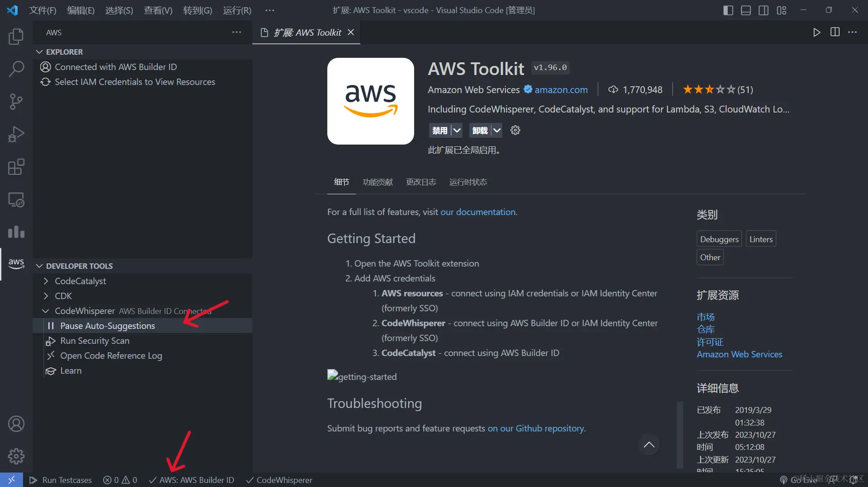Screen dimensions: 868x487
Task: Open the Extensions view
Action: [16, 167]
